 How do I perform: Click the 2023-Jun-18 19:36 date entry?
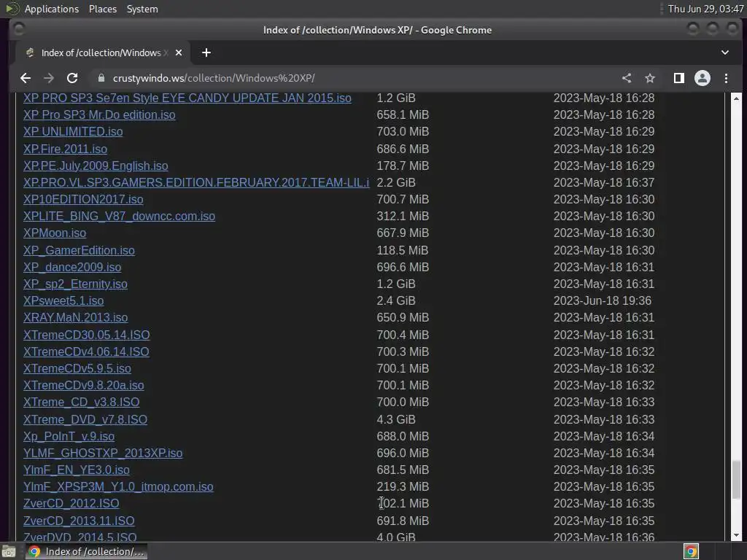[602, 300]
